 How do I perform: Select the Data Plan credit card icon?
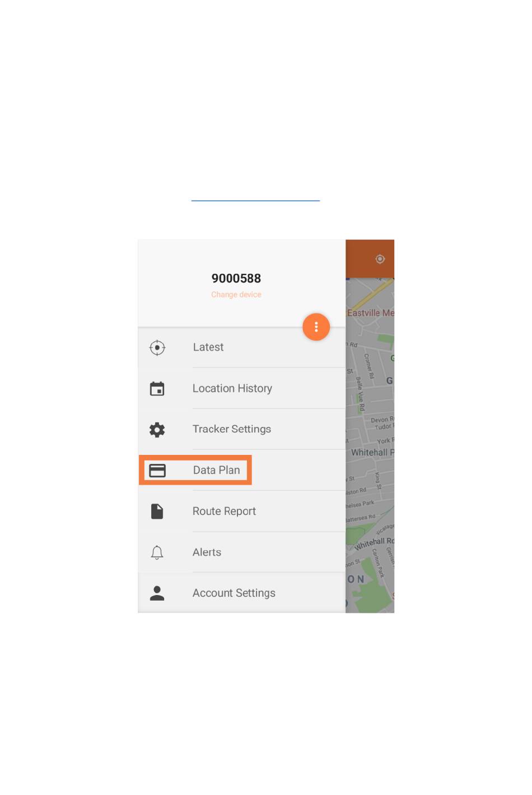[157, 470]
